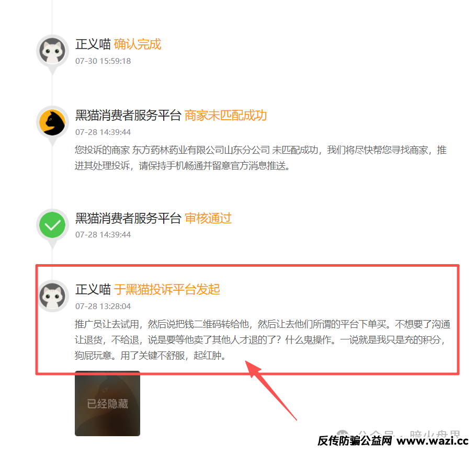Image resolution: width=476 pixels, height=455 pixels.
Task: Click the 确认完成 status label
Action: [138, 44]
